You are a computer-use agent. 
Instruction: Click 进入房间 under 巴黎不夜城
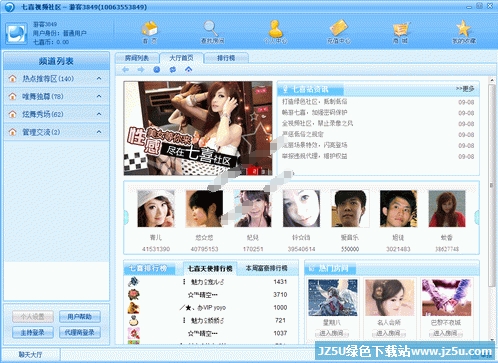pos(446,333)
